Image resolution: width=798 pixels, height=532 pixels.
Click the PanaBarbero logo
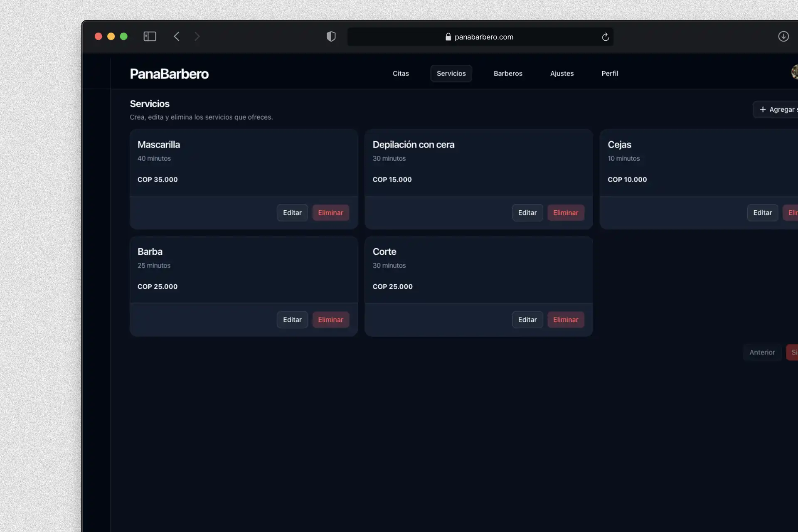(169, 74)
